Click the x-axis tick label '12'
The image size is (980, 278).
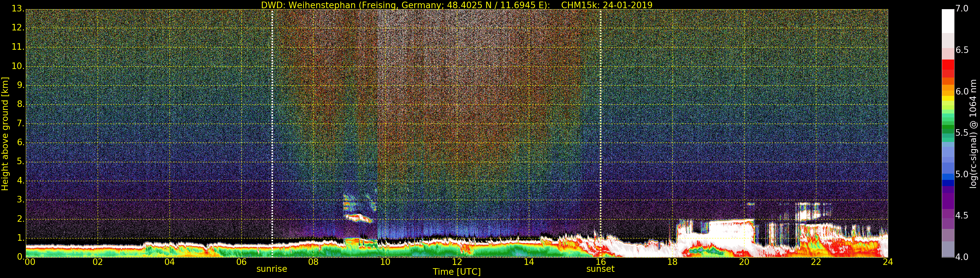[457, 262]
